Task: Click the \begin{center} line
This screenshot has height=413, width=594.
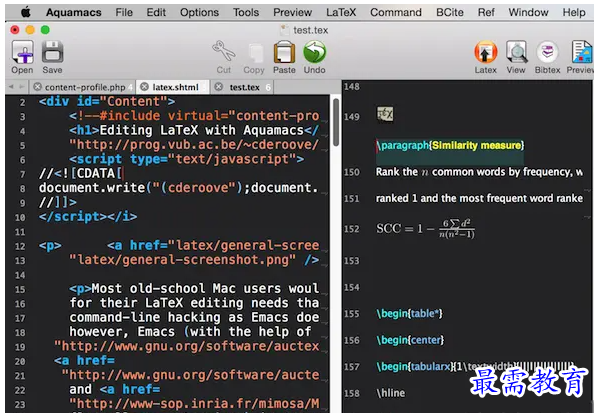Action: [x=410, y=340]
